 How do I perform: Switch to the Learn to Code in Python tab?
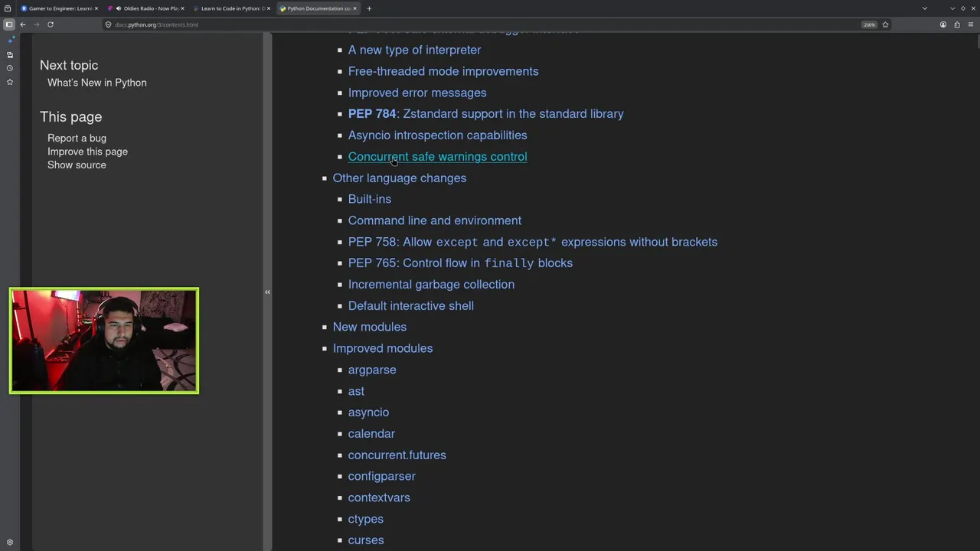pyautogui.click(x=232, y=8)
